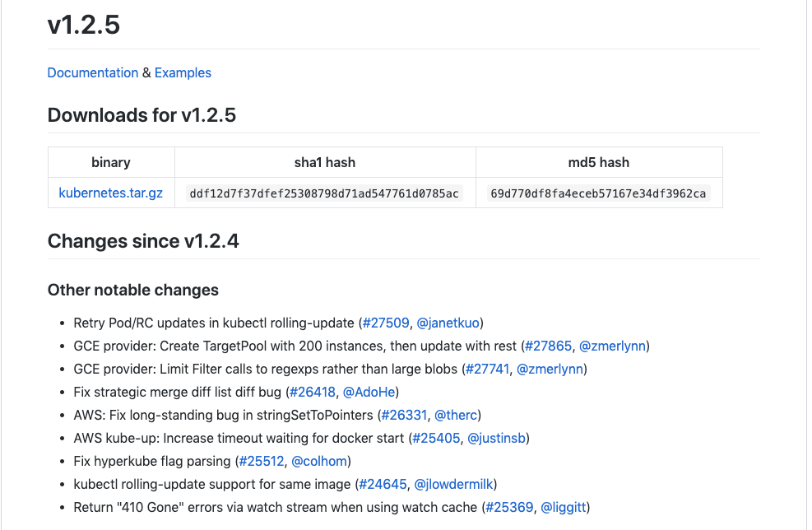Image resolution: width=812 pixels, height=530 pixels.
Task: Click text 'AWS kube-up: Increase timeout waiting for docker start'
Action: 239,439
